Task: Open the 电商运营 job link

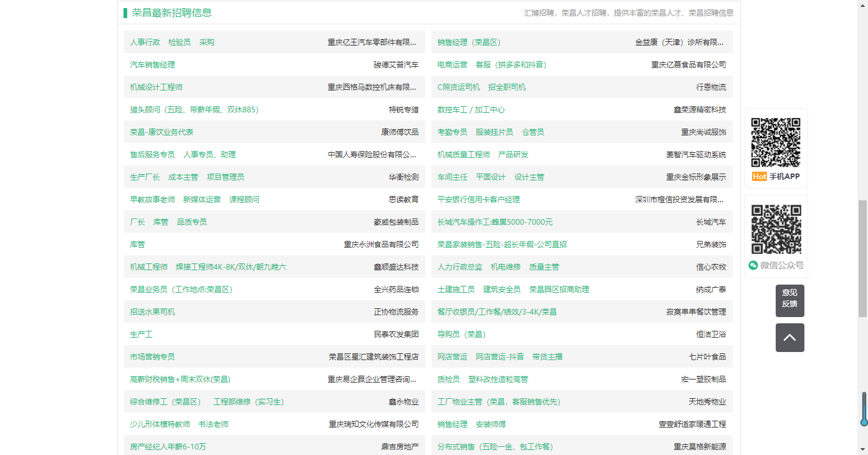Action: click(453, 65)
